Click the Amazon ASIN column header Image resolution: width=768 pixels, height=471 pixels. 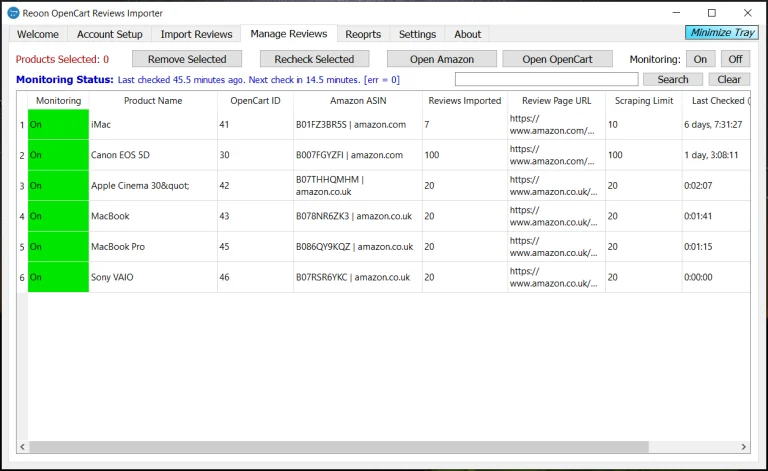(x=358, y=100)
